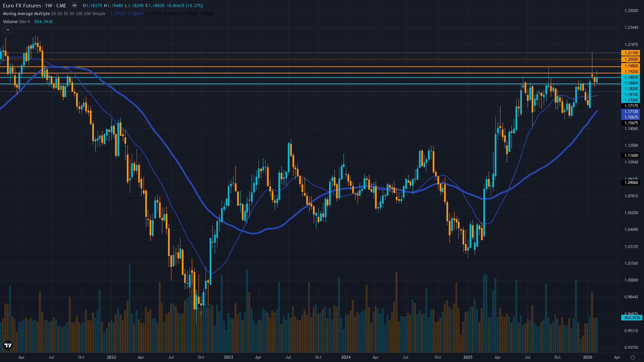The height and width of the screenshot is (362, 644).
Task: Click the blue 1.17130 price label
Action: [631, 112]
